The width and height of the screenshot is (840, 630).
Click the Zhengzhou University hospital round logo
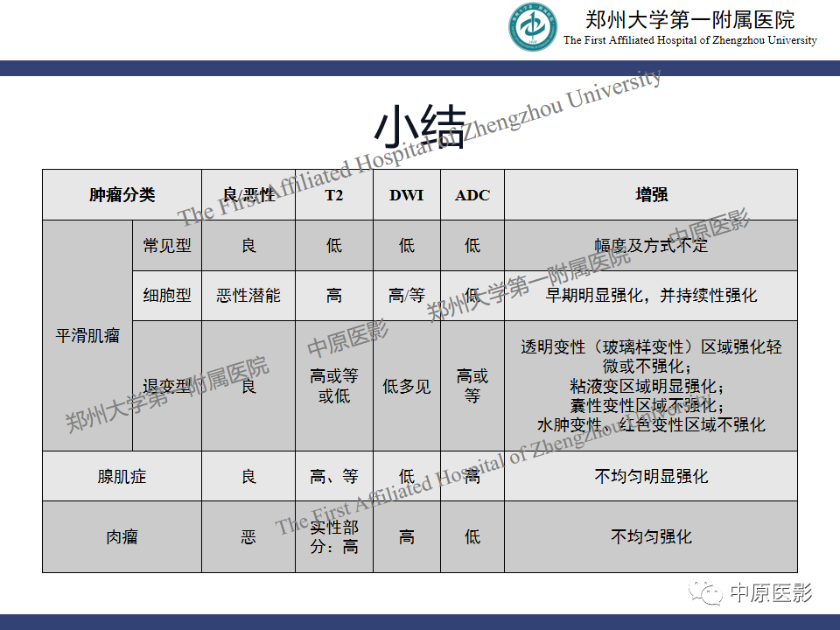(x=533, y=27)
